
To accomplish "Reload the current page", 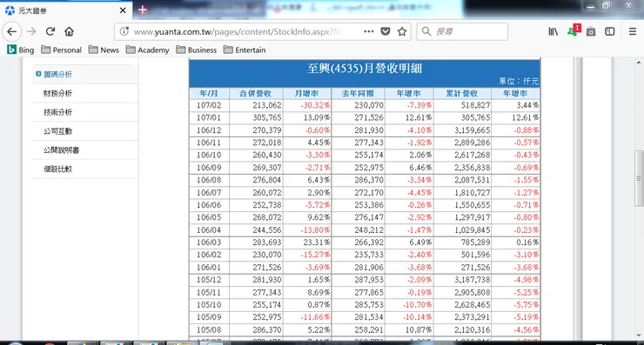I will [x=50, y=31].
